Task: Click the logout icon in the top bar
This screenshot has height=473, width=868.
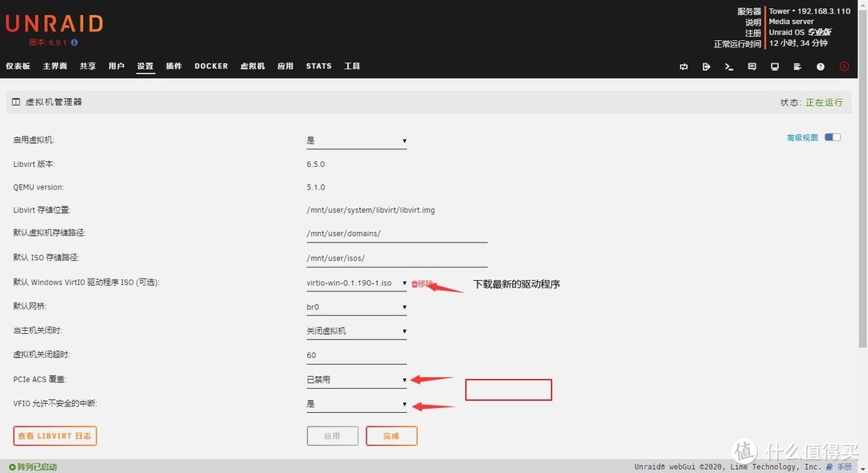Action: (706, 67)
